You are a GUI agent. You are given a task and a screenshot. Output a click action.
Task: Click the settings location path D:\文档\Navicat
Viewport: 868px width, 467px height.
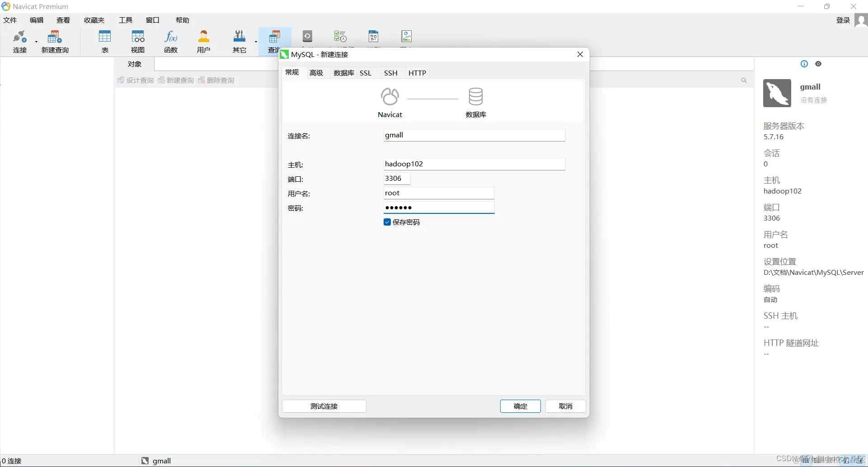(x=813, y=273)
